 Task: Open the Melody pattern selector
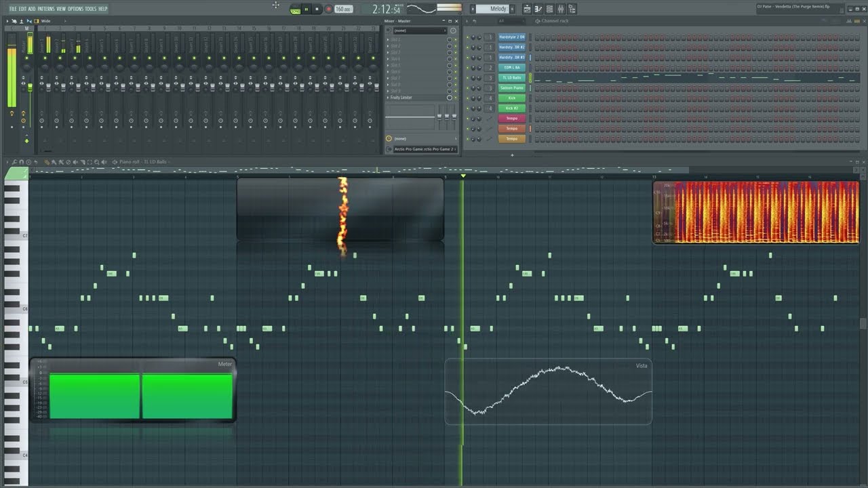click(x=492, y=9)
